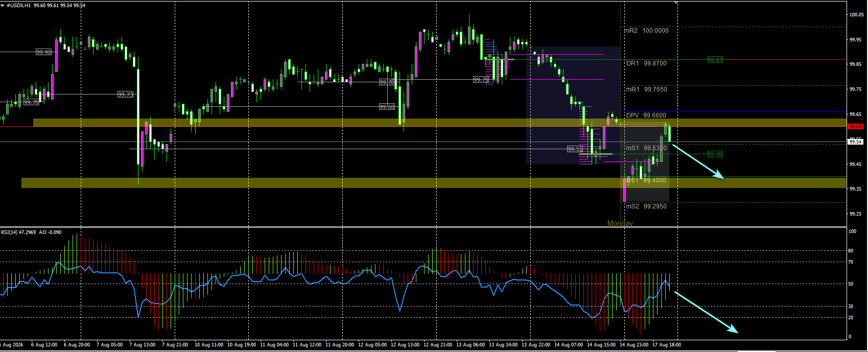Select the mR1 99.7650 pivot label
This screenshot has height=352, width=868.
click(x=646, y=89)
